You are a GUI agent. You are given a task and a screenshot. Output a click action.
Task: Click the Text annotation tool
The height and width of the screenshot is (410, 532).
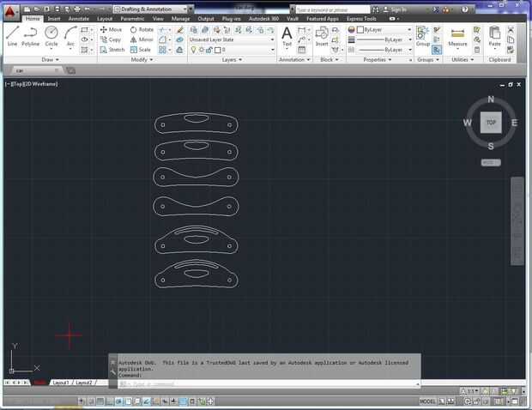coord(287,36)
